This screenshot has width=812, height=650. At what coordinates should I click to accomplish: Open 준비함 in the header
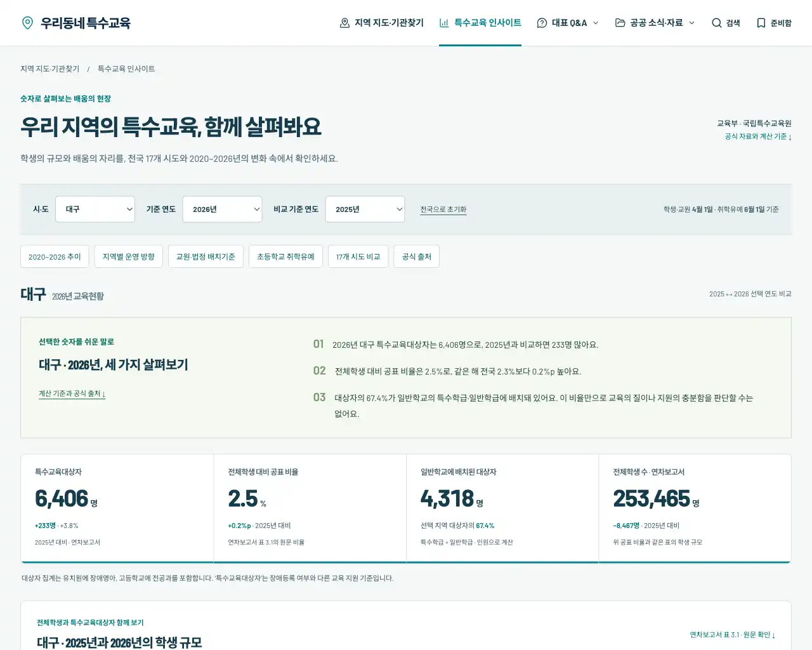pyautogui.click(x=773, y=23)
